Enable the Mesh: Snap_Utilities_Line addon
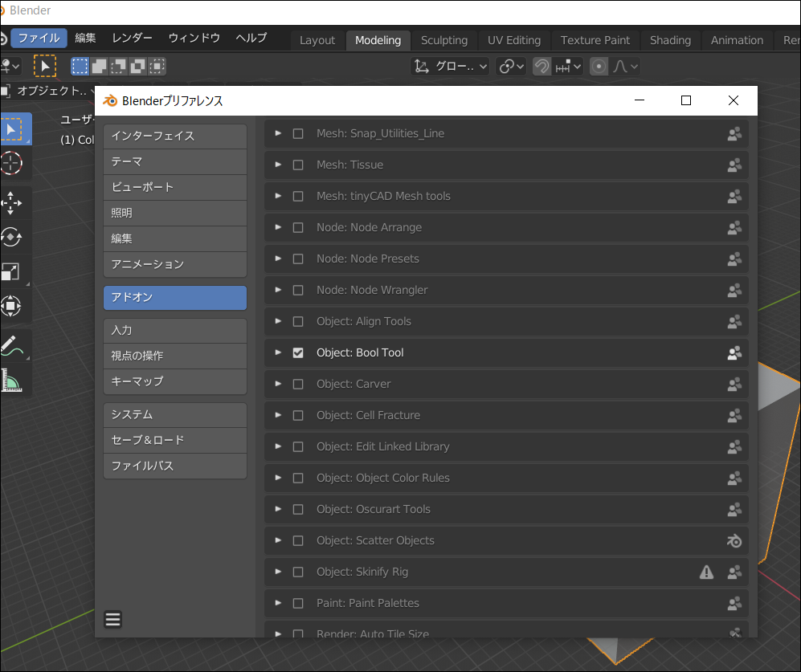 tap(298, 134)
